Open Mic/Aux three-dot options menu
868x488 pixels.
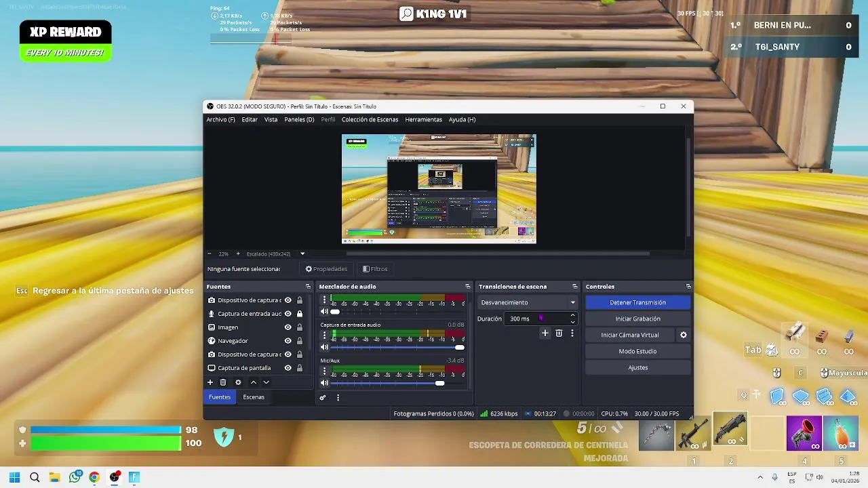(x=324, y=371)
